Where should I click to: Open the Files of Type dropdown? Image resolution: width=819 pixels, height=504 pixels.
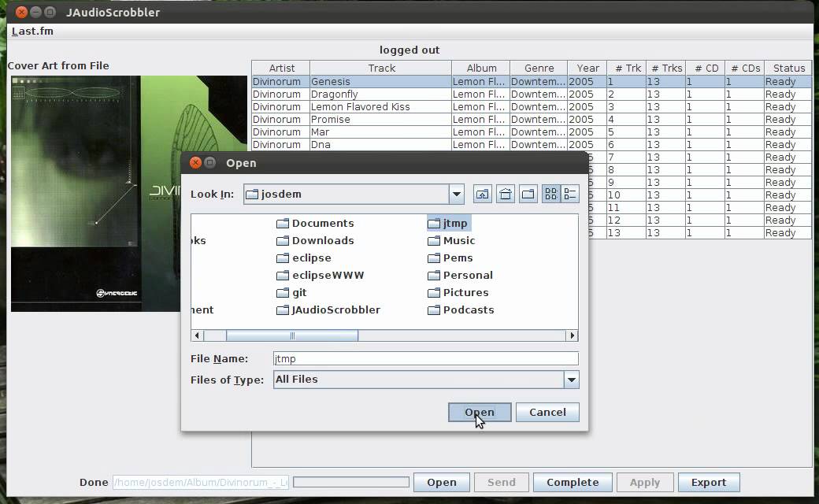(572, 380)
